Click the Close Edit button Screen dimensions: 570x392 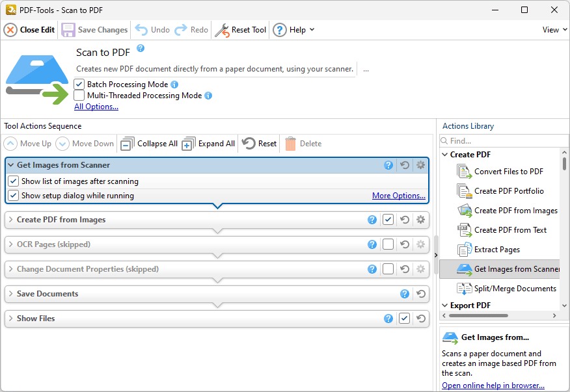(x=29, y=30)
